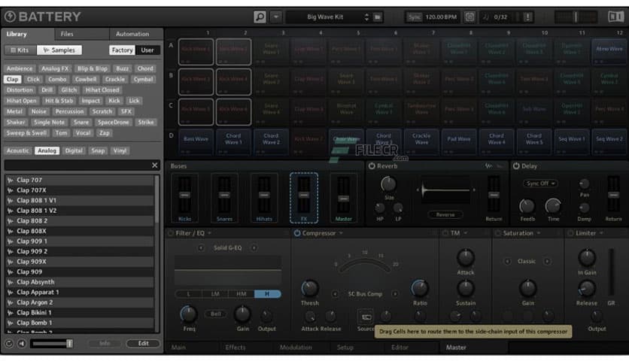Select the Master bus fader
Image resolution: width=629 pixels, height=364 pixels.
pos(343,198)
